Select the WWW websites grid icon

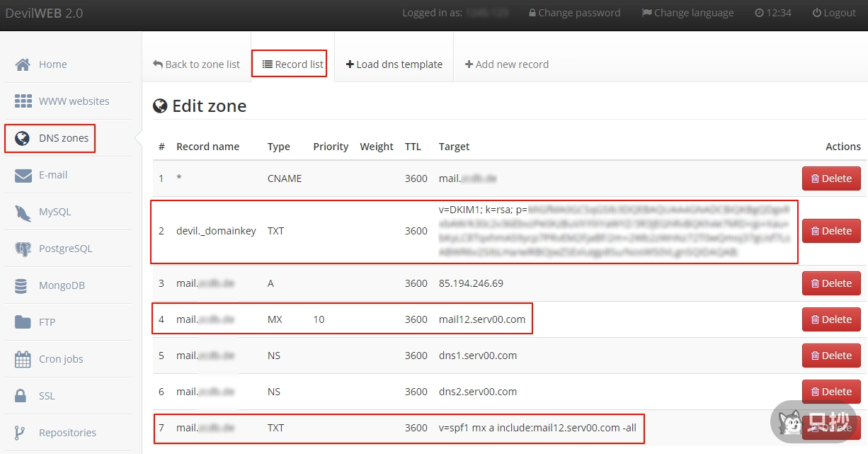tap(23, 101)
